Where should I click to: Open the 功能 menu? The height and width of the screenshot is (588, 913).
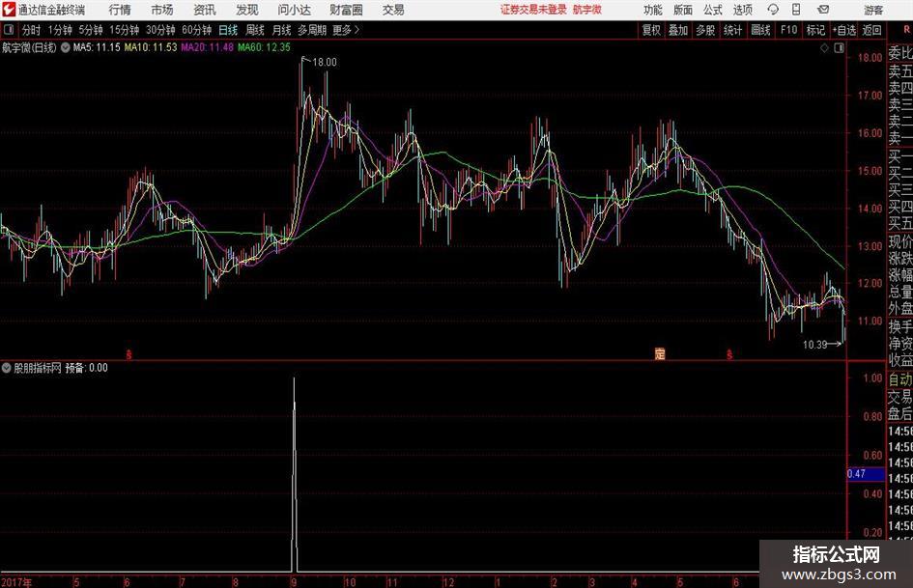click(653, 10)
